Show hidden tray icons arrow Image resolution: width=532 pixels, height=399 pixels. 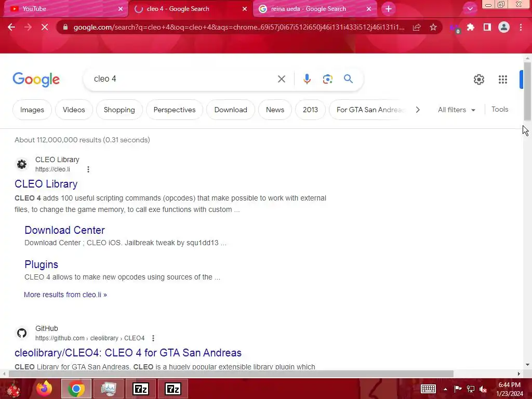pyautogui.click(x=445, y=389)
